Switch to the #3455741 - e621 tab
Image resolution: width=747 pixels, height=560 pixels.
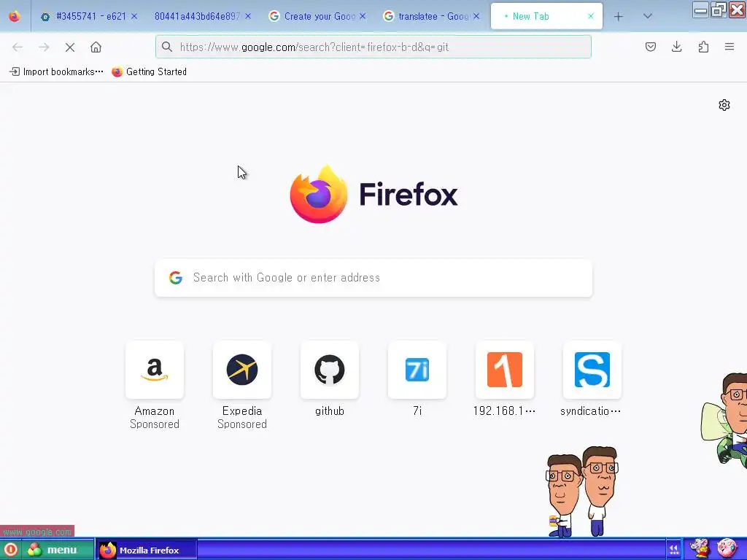point(90,16)
